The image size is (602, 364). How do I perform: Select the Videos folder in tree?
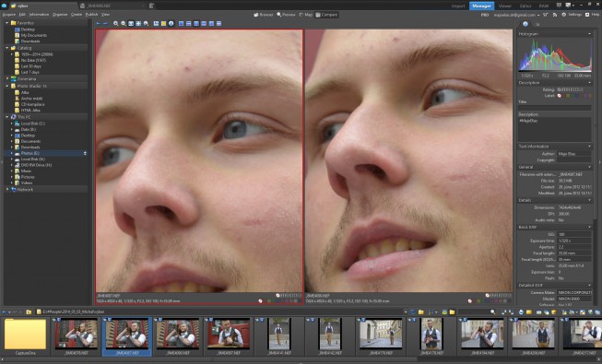pos(27,183)
